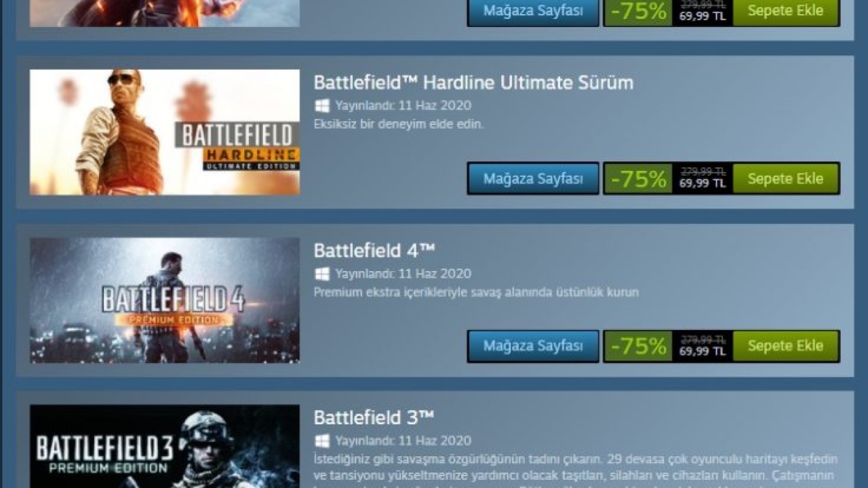Click Windows icon next to Hardline release date
Screen dimensions: 868x488
(322, 106)
